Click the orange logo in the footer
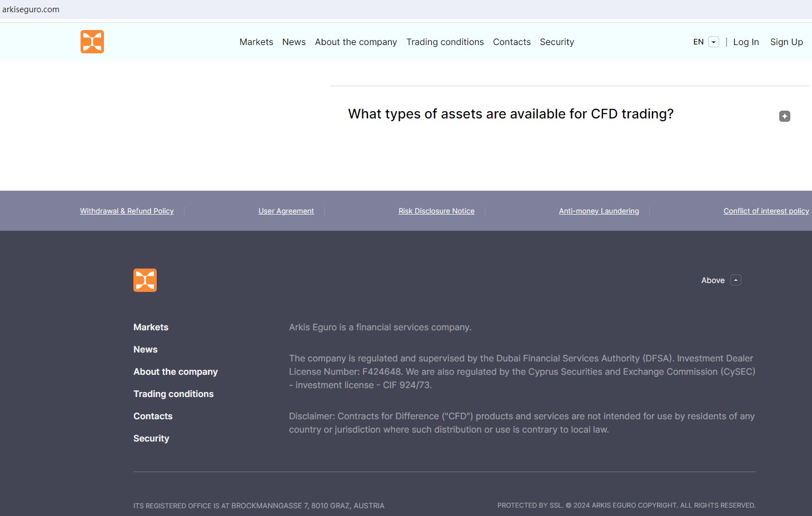 pyautogui.click(x=145, y=280)
